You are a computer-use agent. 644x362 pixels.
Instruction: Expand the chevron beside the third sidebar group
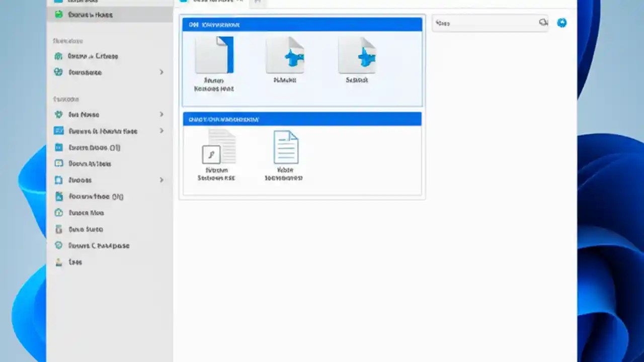pyautogui.click(x=162, y=115)
